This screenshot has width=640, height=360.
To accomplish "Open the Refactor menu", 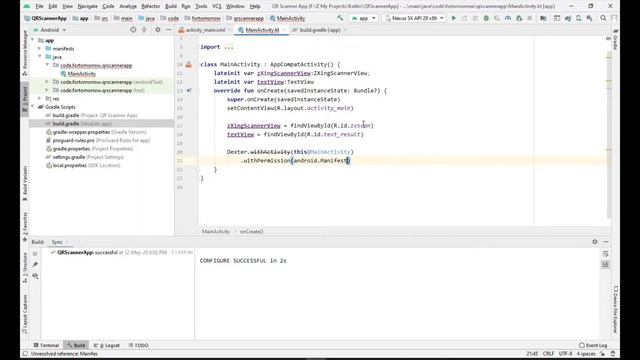I will click(151, 6).
